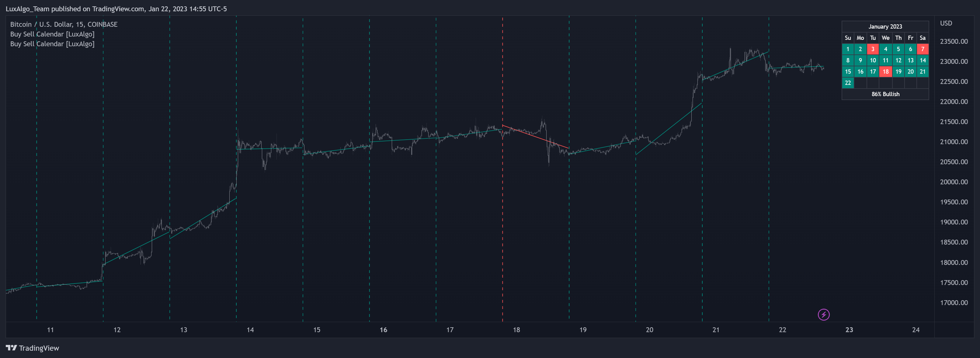Click the January 2023 calendar header
Screen dimensions: 980x358
tap(885, 26)
